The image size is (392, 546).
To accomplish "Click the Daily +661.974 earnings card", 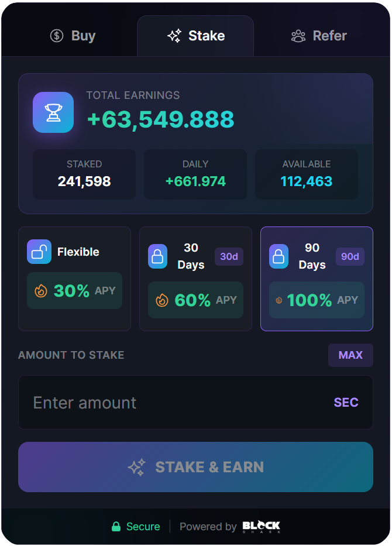I will [x=195, y=174].
